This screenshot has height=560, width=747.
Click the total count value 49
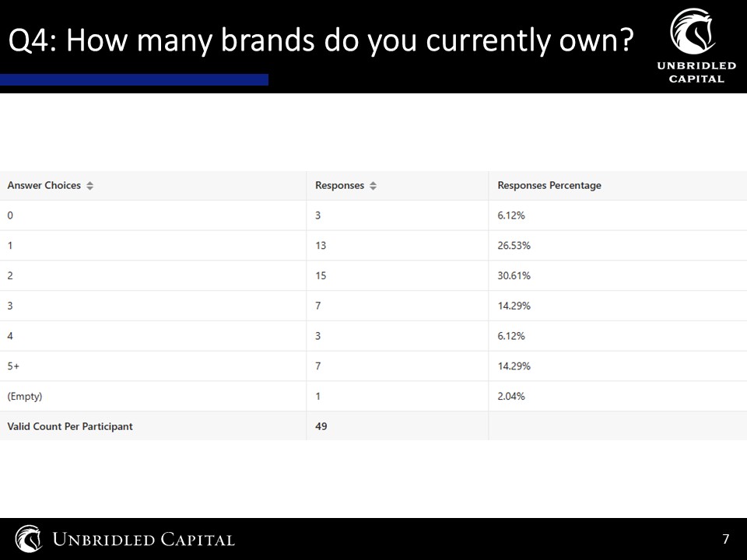[321, 426]
